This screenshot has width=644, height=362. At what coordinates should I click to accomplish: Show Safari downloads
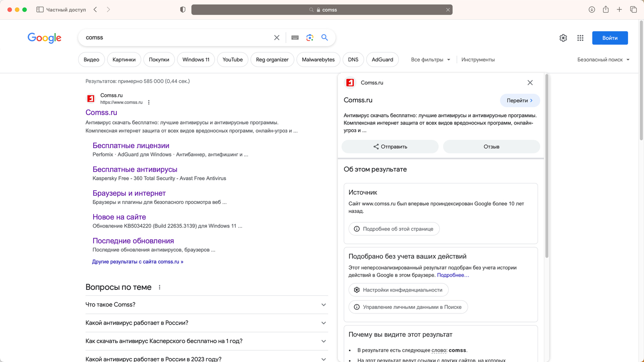592,9
